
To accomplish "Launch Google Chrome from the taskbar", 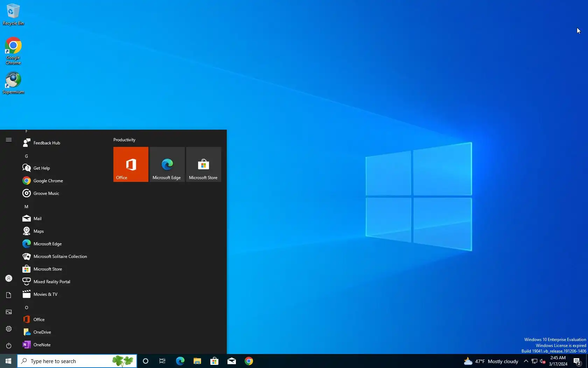I will (248, 361).
